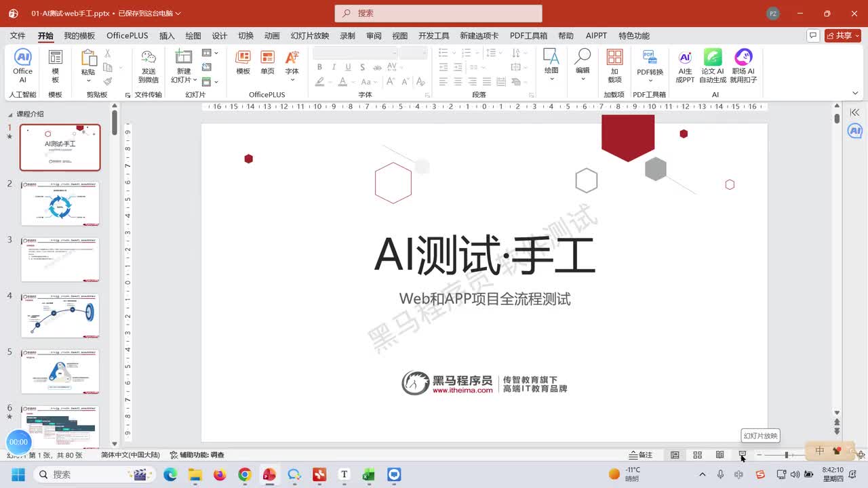Viewport: 868px width, 488px height.
Task: Select slide 4 thumbnail
Action: point(60,315)
